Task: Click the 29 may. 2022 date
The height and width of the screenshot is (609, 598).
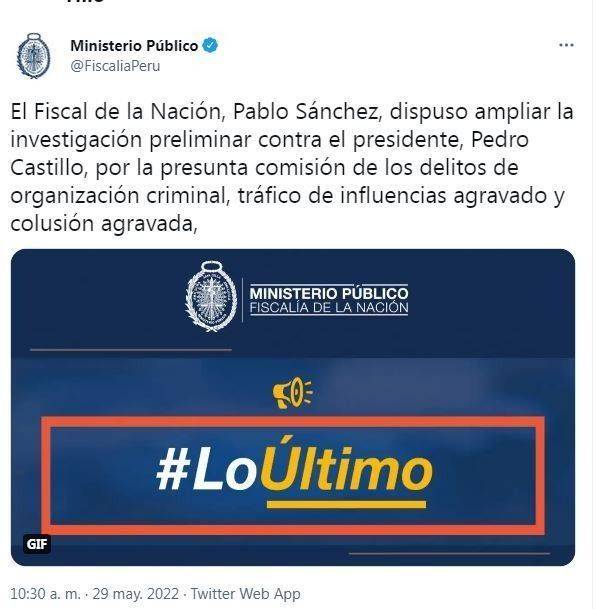Action: 136,594
